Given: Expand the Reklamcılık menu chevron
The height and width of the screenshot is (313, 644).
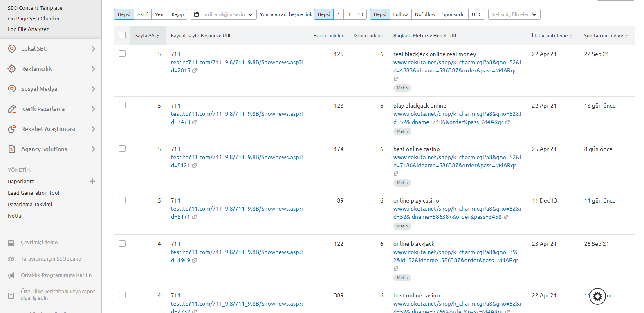Looking at the screenshot, I should [93, 69].
